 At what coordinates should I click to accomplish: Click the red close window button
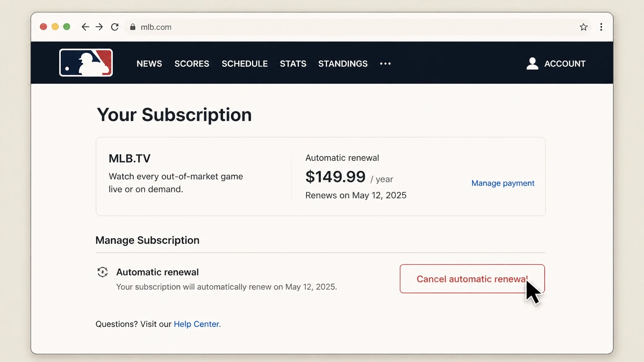(x=43, y=27)
